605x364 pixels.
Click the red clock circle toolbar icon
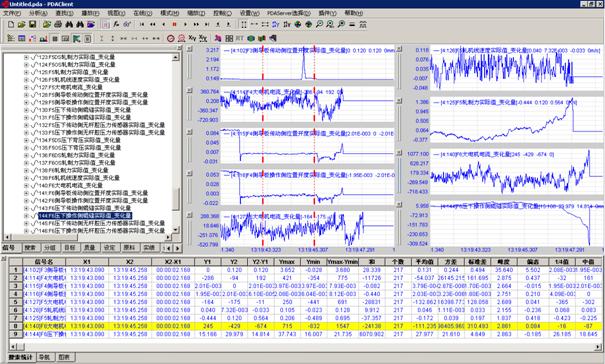click(x=171, y=38)
